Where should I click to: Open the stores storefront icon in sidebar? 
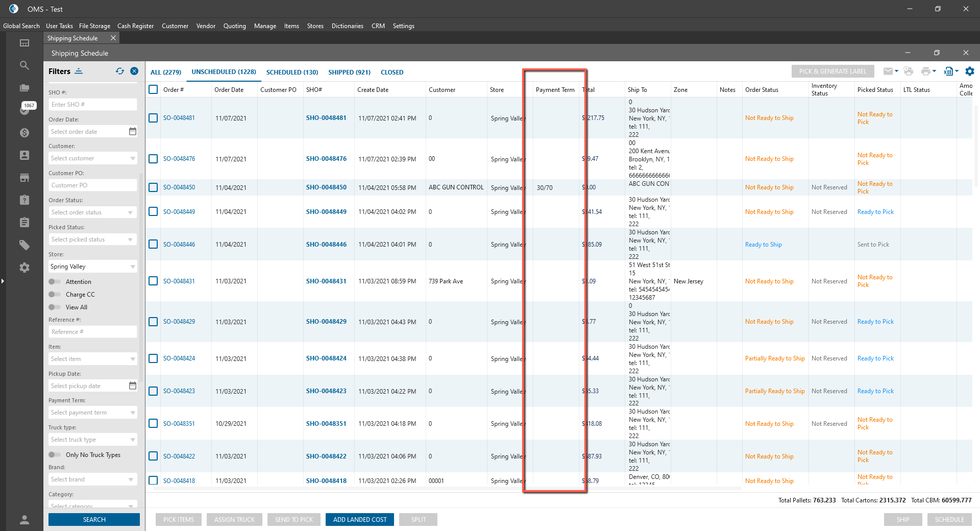pos(24,178)
